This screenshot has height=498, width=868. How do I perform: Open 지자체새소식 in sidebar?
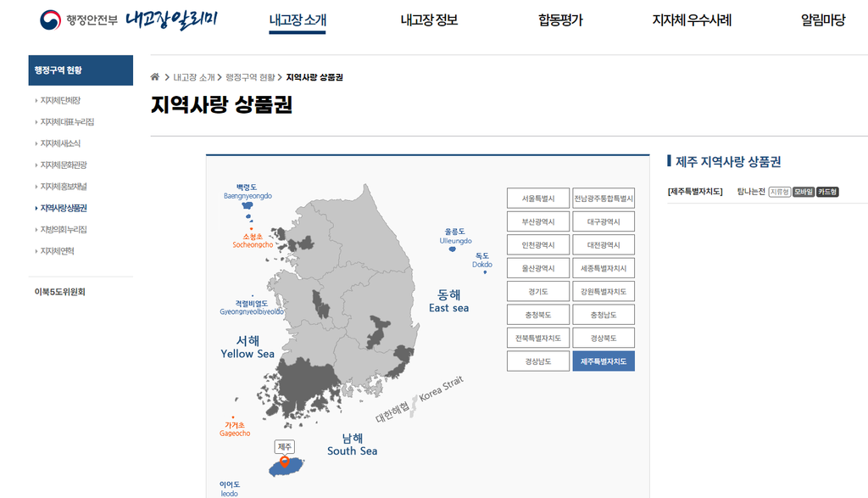tap(60, 143)
